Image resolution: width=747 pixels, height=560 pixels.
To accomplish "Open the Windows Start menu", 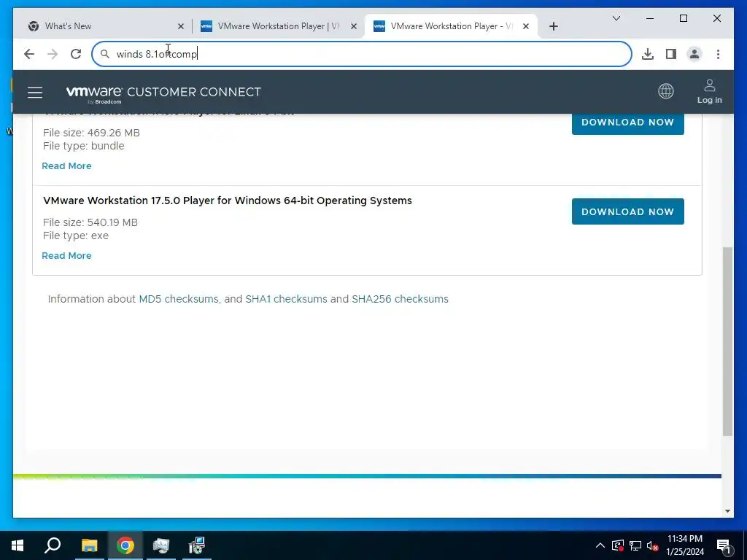I will pos(18,545).
